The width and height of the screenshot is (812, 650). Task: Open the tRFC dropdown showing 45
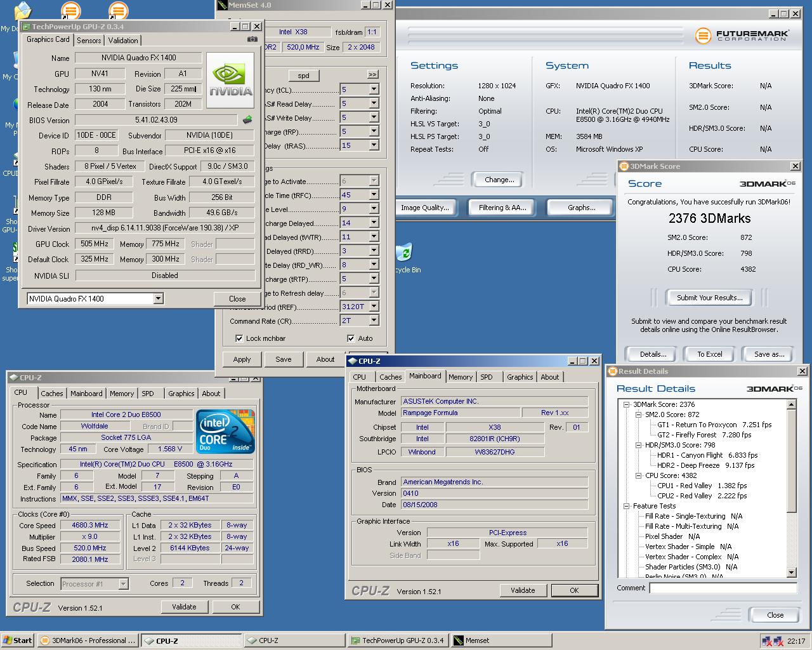(374, 195)
